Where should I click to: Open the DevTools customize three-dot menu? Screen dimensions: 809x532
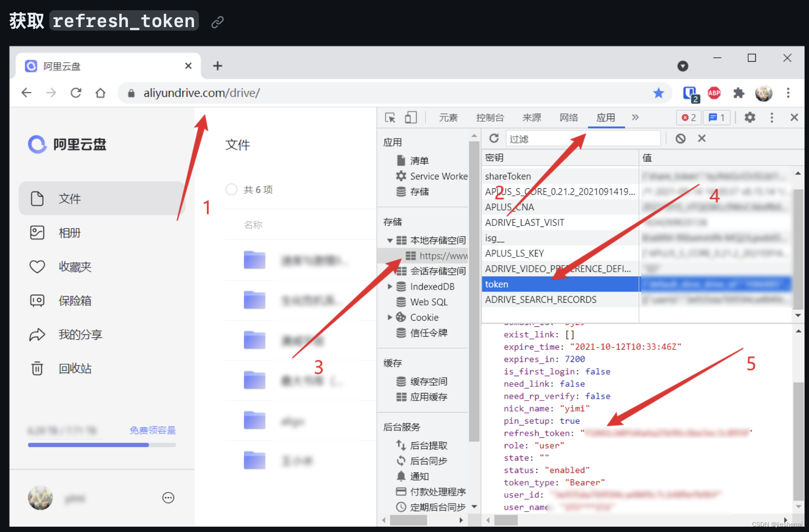click(x=772, y=117)
